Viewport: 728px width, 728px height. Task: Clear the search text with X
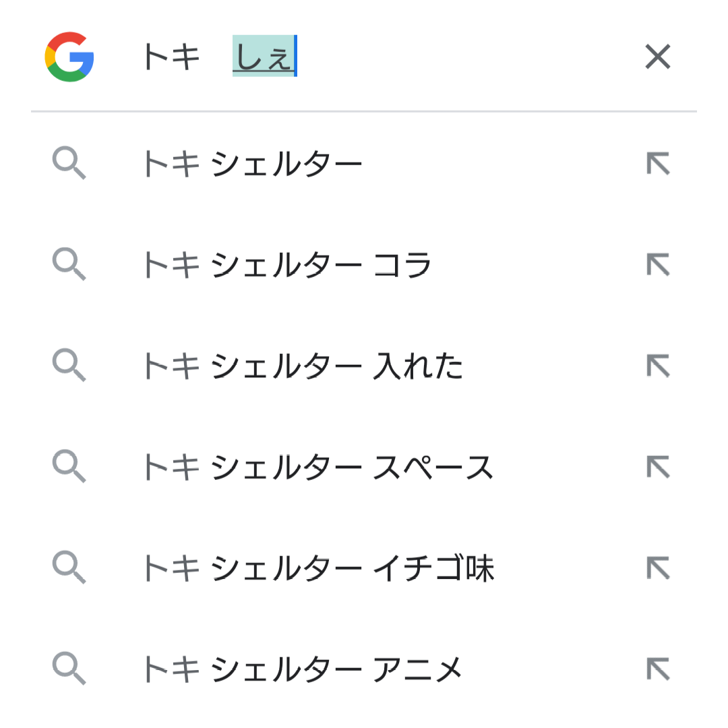[x=657, y=57]
